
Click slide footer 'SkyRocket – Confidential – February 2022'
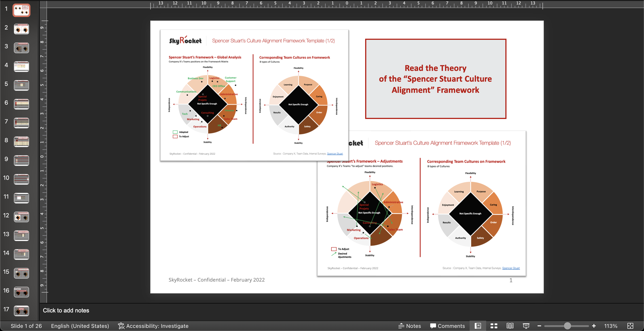(x=216, y=280)
